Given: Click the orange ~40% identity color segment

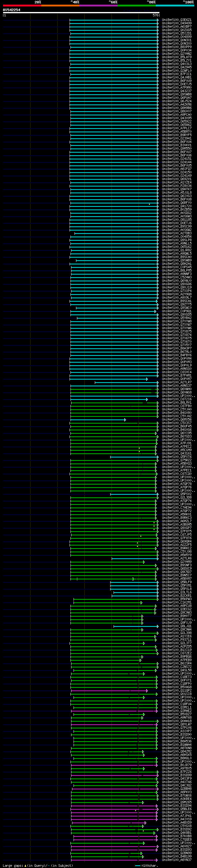Looking at the screenshot, I should tap(60, 6).
